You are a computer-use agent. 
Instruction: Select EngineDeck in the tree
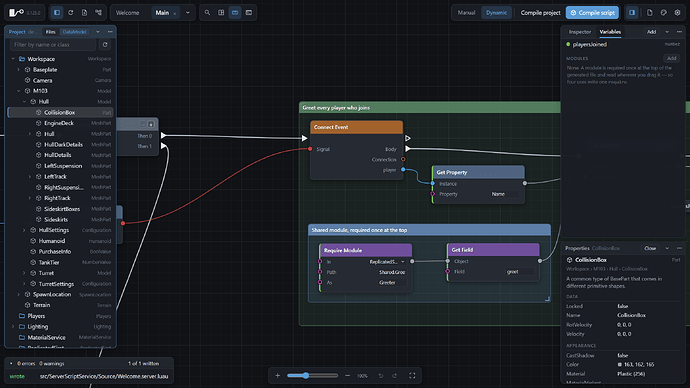click(x=60, y=123)
